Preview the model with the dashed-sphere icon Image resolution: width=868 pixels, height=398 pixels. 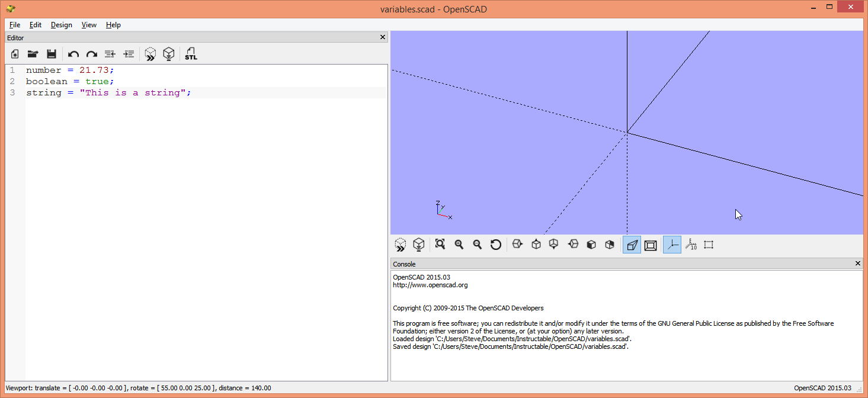[150, 54]
